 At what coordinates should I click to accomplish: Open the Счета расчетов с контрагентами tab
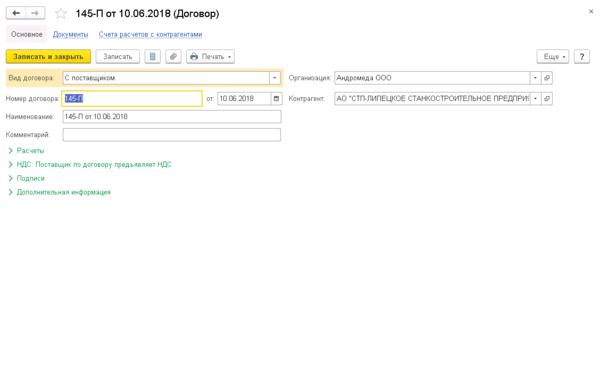tap(150, 34)
